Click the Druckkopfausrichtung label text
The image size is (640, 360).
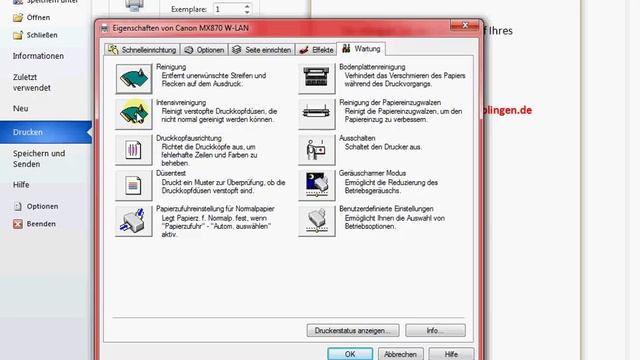189,138
